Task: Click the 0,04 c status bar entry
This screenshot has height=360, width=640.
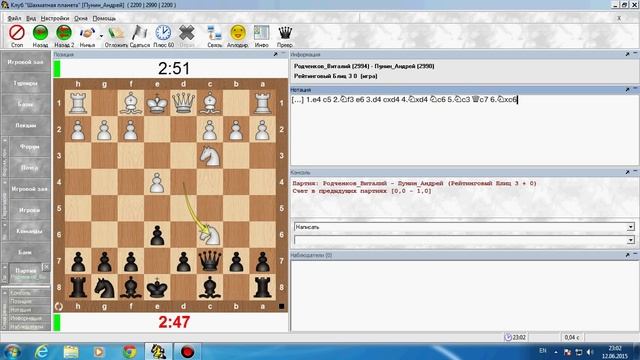Action: 571,337
